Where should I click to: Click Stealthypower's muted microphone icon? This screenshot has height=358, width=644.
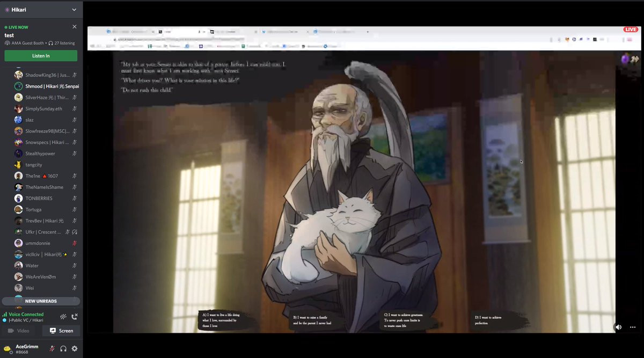pyautogui.click(x=75, y=154)
